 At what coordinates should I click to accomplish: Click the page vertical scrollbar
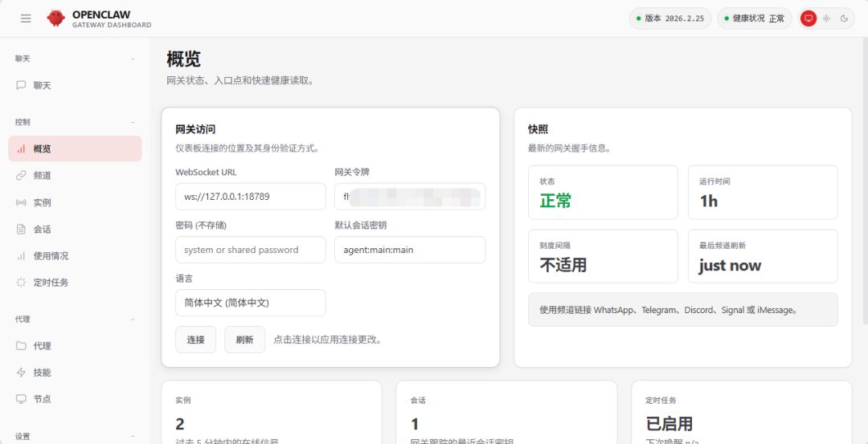coord(866,182)
